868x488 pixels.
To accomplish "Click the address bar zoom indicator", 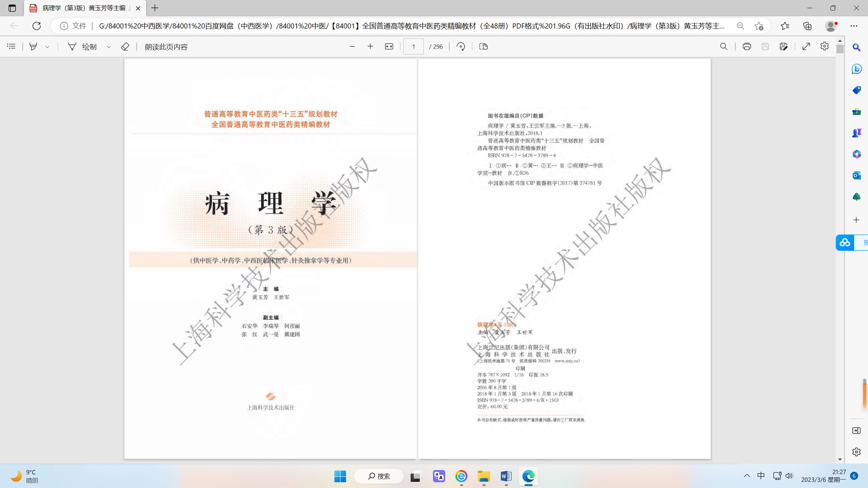I will pyautogui.click(x=740, y=26).
